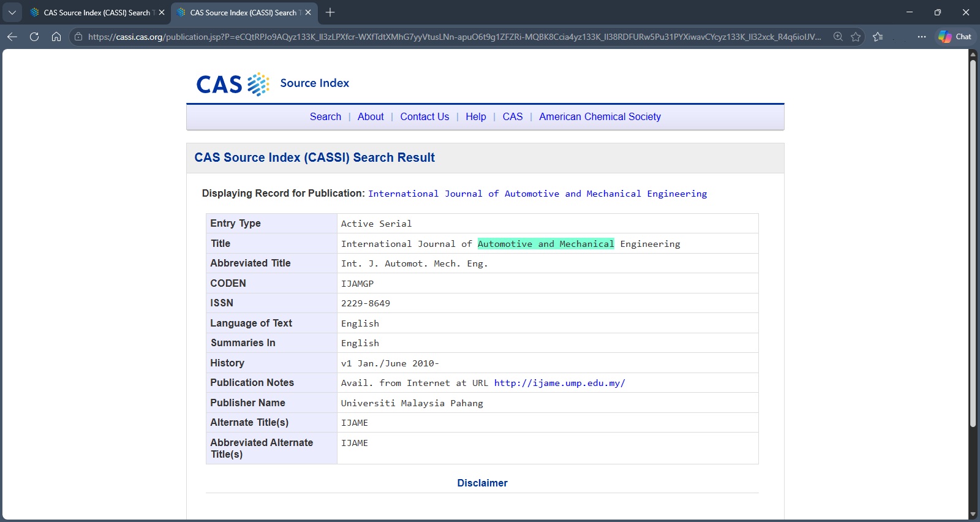Close the active CASSI Search tab
The image size is (980, 522).
pos(308,12)
